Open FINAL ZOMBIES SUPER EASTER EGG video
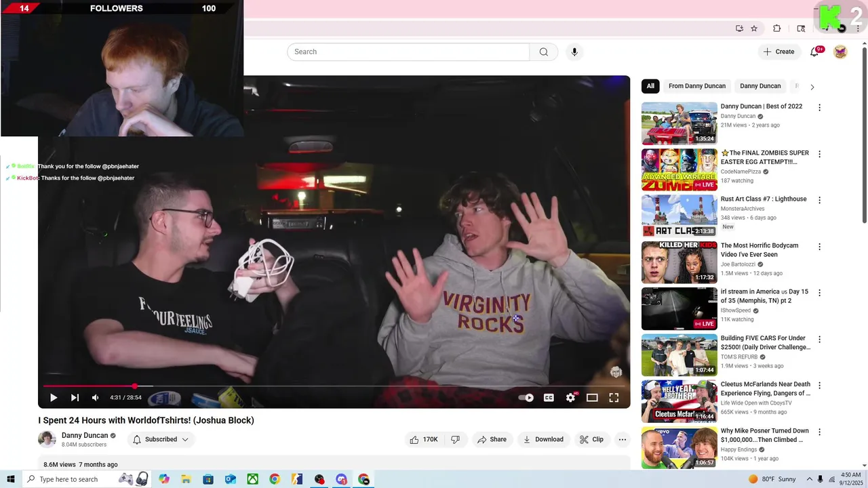868x488 pixels. (679, 169)
